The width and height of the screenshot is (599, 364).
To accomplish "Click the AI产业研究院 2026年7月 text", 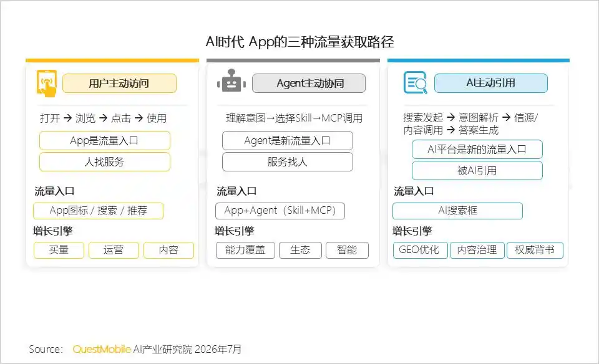I will [x=187, y=349].
